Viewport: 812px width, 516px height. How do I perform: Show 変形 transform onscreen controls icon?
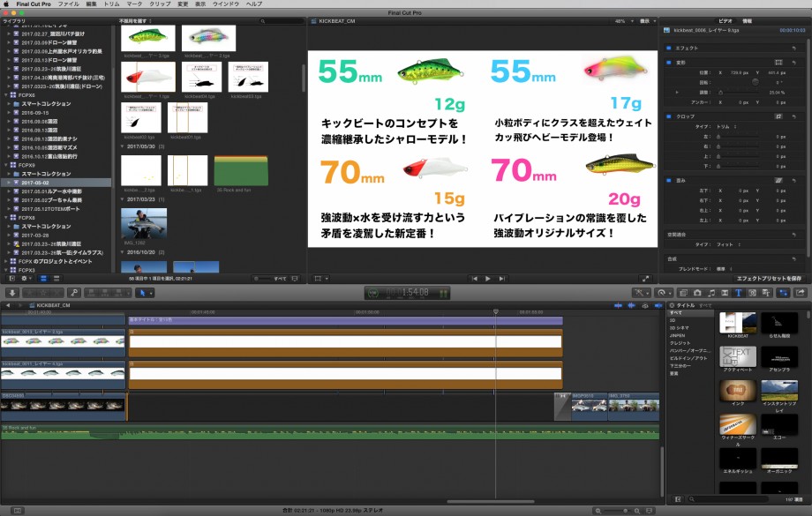tap(778, 63)
